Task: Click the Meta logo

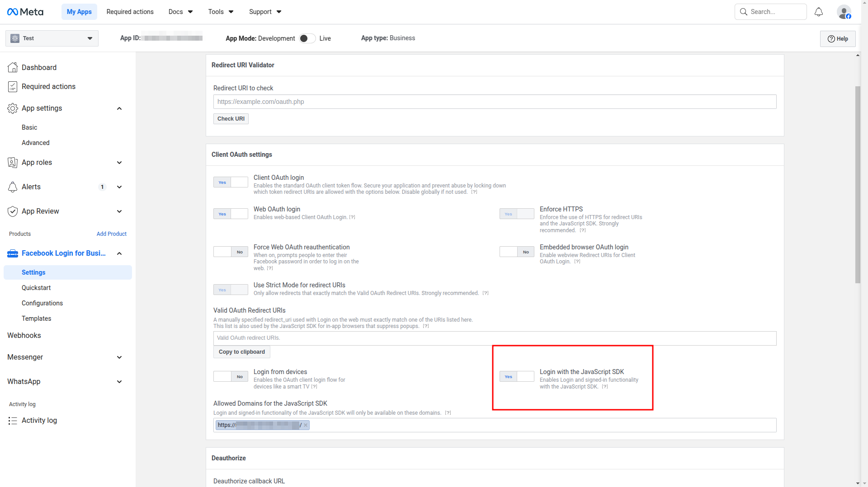Action: pyautogui.click(x=25, y=12)
